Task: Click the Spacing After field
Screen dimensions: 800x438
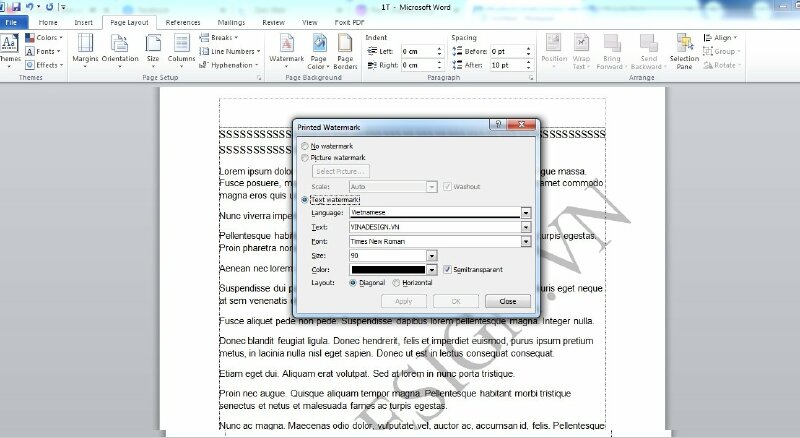Action: [x=507, y=65]
